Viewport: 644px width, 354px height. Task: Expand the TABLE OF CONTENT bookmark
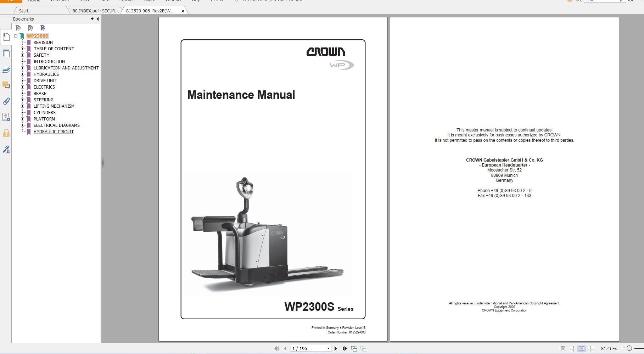pos(23,49)
